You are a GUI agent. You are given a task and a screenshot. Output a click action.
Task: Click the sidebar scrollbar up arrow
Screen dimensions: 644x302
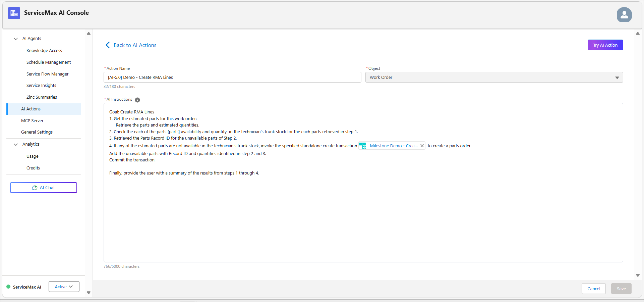pos(89,34)
